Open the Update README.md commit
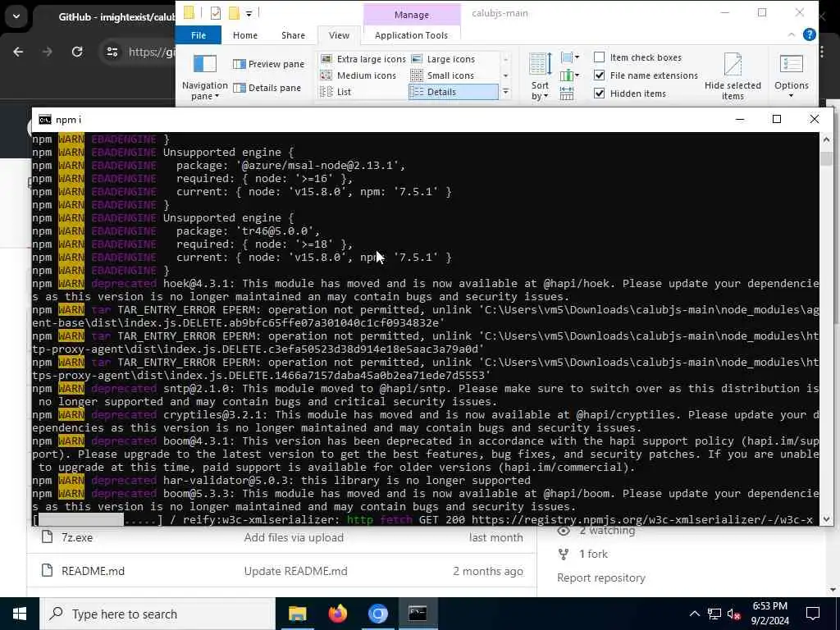 (295, 571)
